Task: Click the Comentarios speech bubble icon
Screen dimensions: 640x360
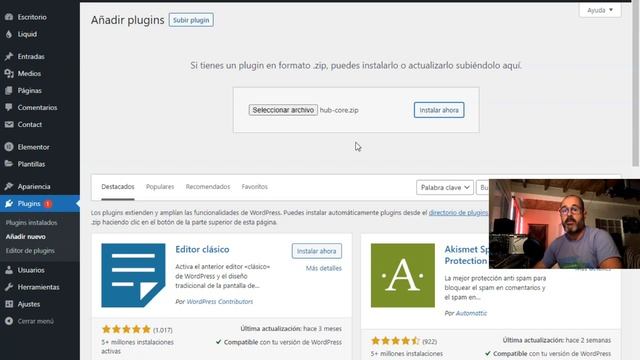Action: click(9, 107)
